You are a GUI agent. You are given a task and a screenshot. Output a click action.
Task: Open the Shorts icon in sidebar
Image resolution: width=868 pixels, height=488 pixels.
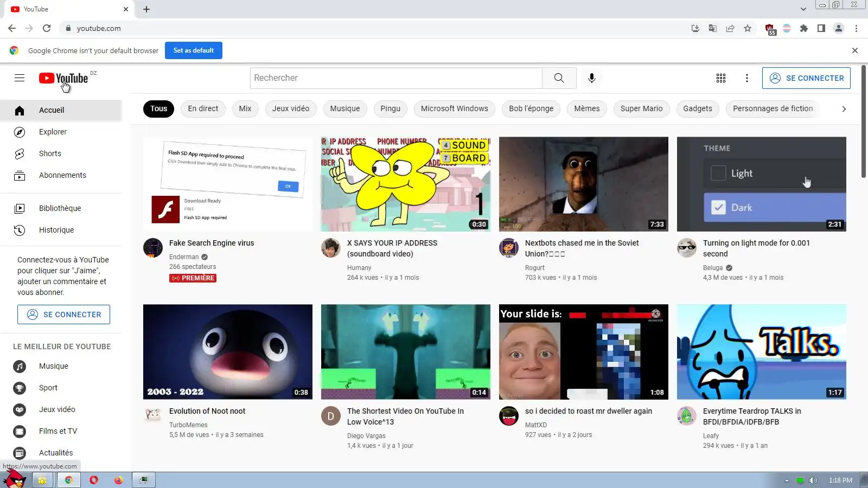20,153
